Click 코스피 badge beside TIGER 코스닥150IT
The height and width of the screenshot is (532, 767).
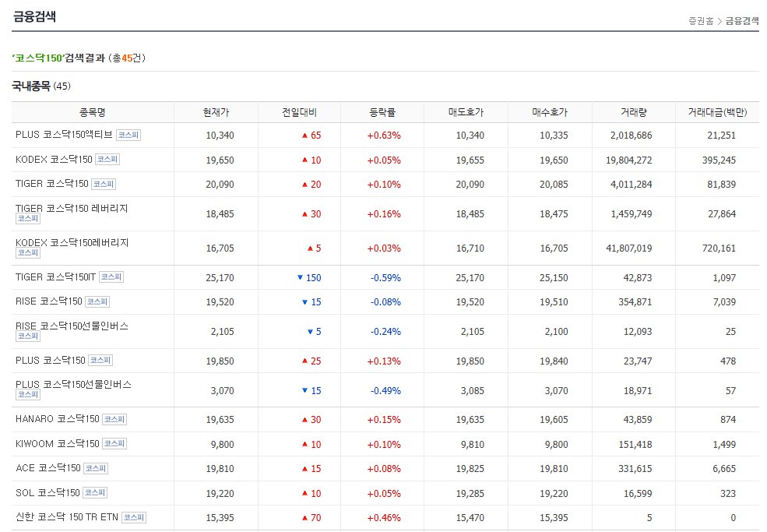tap(111, 277)
